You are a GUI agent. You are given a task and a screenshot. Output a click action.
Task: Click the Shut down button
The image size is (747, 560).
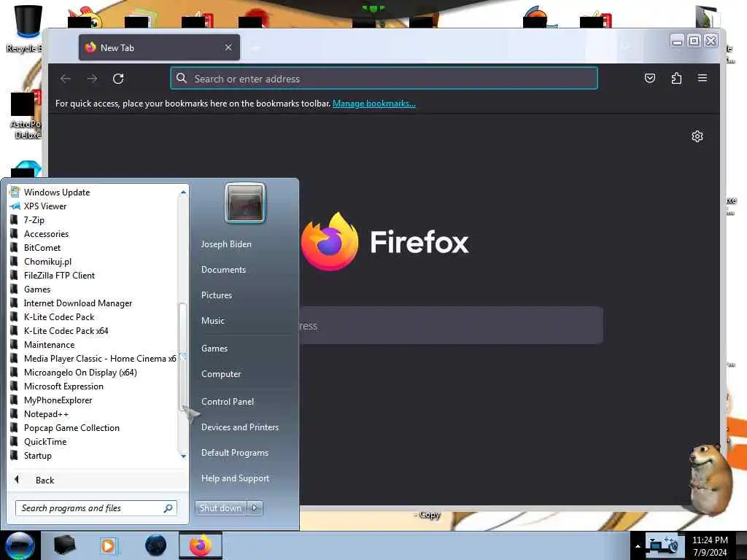(220, 508)
